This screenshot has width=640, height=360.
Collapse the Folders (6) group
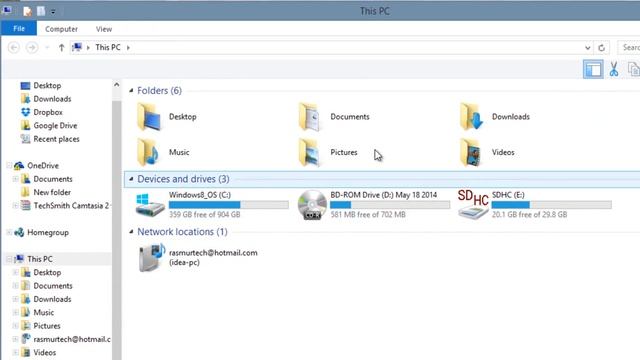click(x=131, y=91)
